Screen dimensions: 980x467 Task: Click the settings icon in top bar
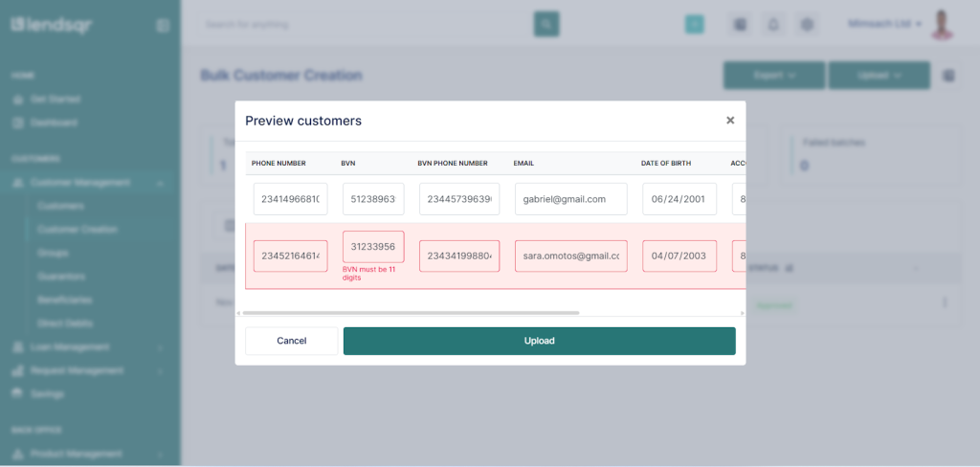(x=807, y=25)
